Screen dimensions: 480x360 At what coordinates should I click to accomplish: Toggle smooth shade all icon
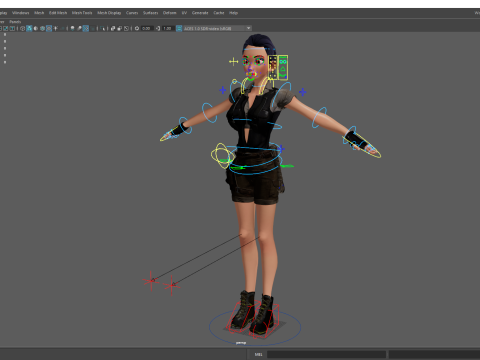[x=29, y=28]
